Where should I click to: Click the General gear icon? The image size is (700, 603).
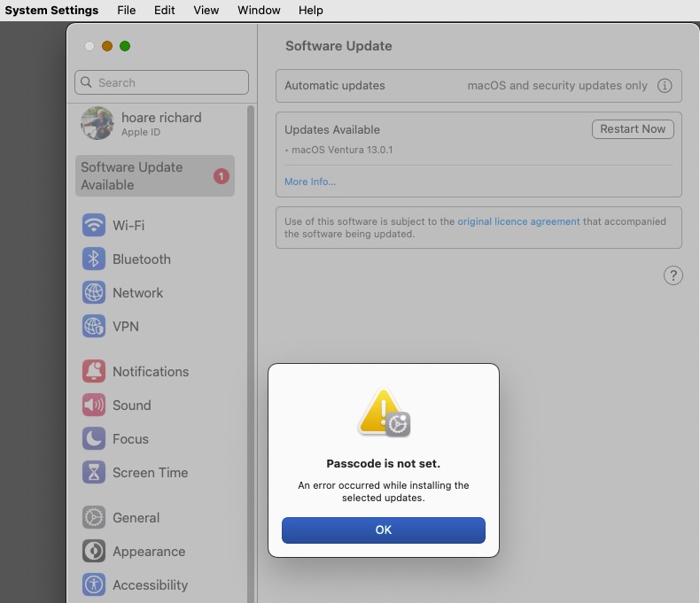[94, 517]
